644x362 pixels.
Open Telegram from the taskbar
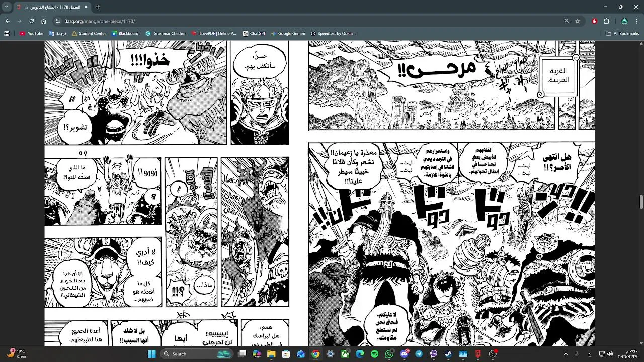tap(419, 354)
